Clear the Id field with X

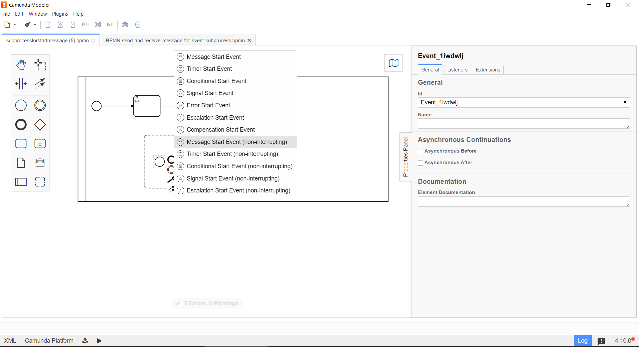point(625,102)
